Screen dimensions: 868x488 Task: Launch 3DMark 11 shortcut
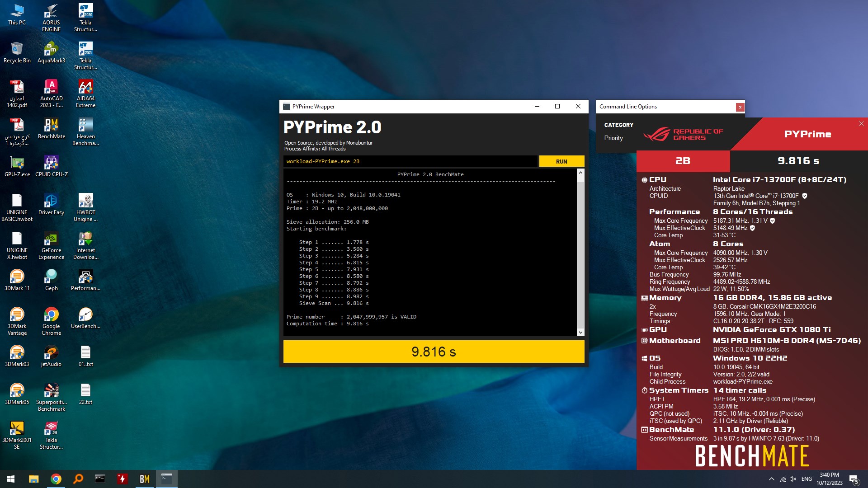point(17,280)
